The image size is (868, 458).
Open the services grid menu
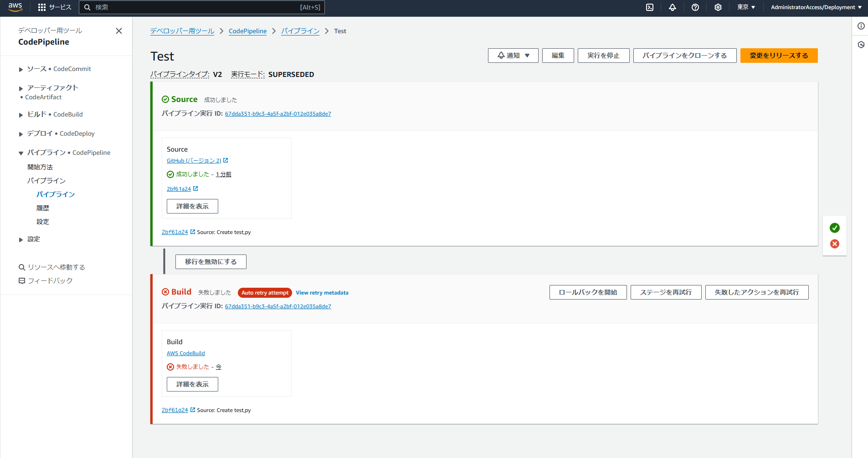click(x=42, y=7)
